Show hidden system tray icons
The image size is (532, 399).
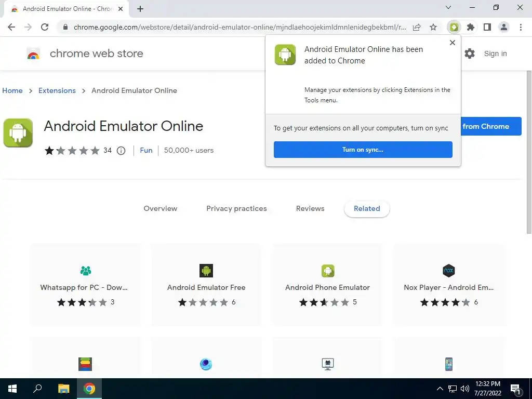tap(440, 389)
